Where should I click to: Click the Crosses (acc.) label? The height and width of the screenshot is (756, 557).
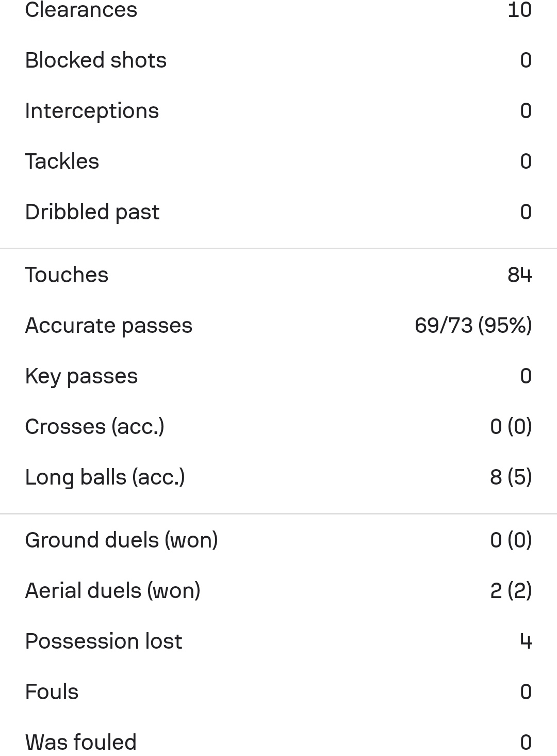click(x=94, y=427)
